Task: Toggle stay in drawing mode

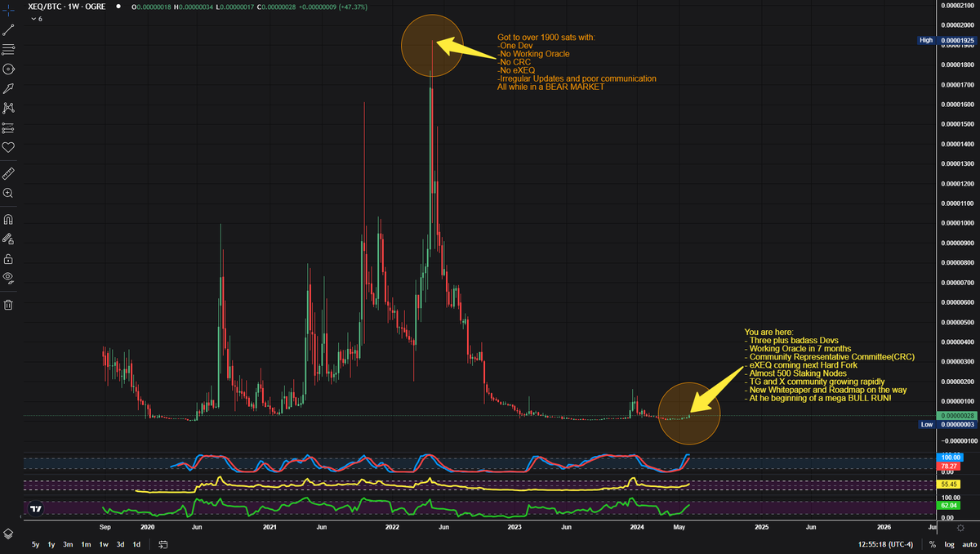Action: [x=8, y=239]
